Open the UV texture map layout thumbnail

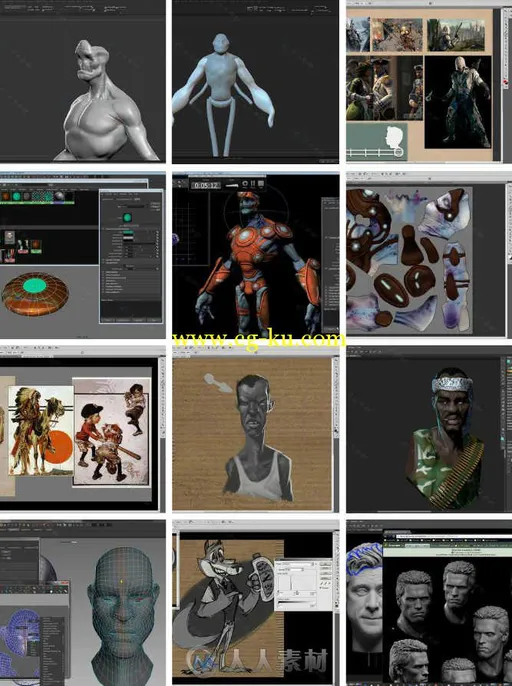[429, 255]
